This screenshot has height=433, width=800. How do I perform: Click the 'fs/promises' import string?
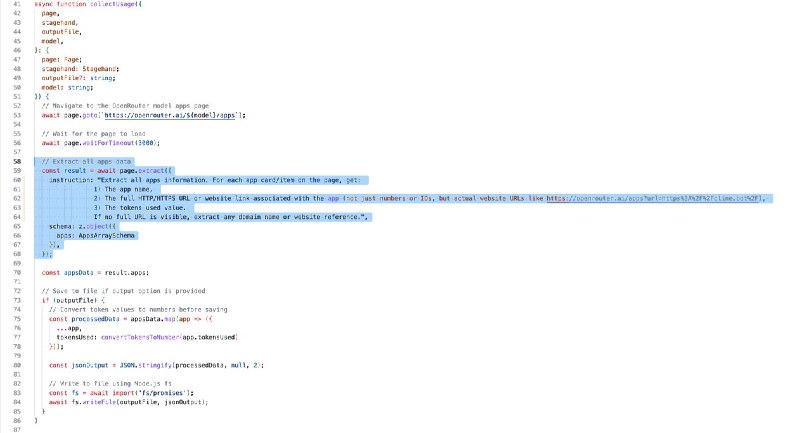click(151, 393)
